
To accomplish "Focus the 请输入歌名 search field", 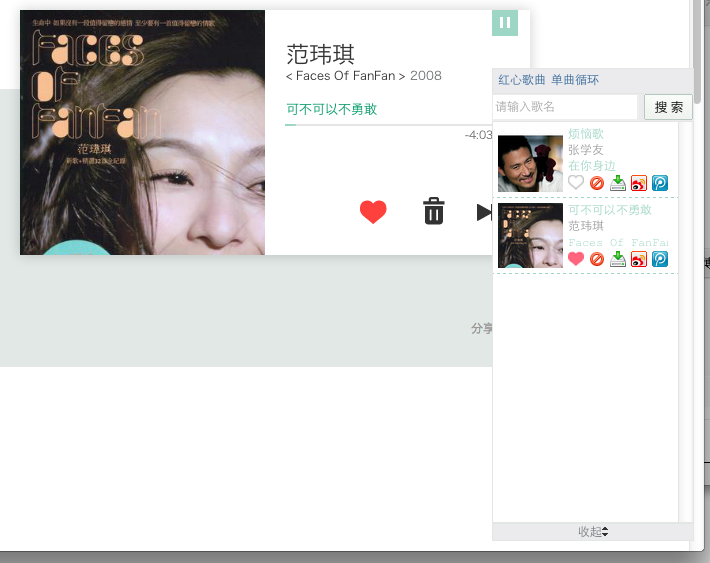I will pyautogui.click(x=565, y=107).
